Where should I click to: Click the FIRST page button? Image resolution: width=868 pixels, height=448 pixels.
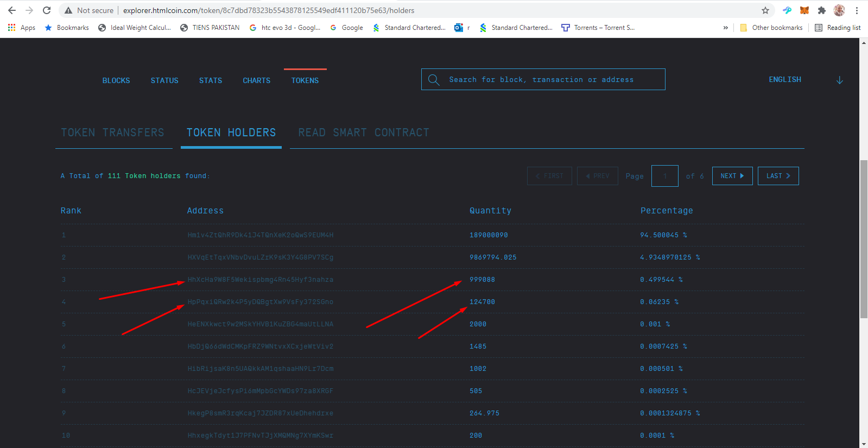point(549,176)
